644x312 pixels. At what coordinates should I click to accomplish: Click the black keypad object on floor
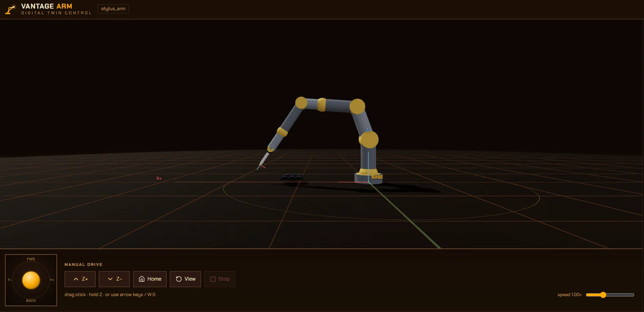(x=292, y=177)
